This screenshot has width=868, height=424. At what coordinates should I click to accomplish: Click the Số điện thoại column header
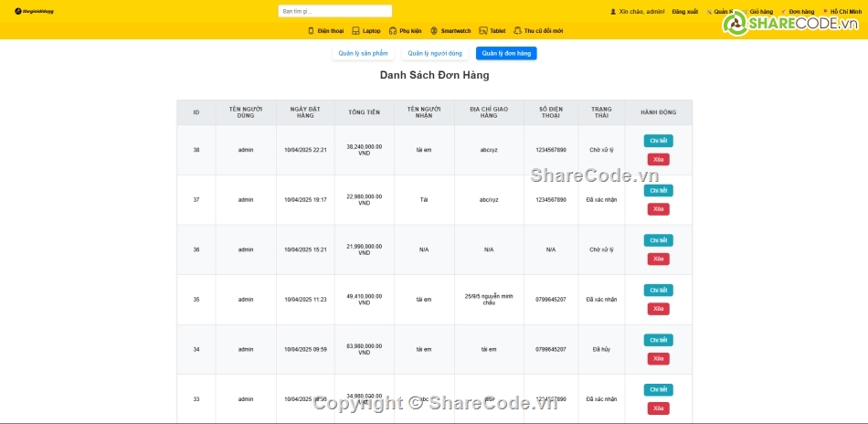(551, 112)
